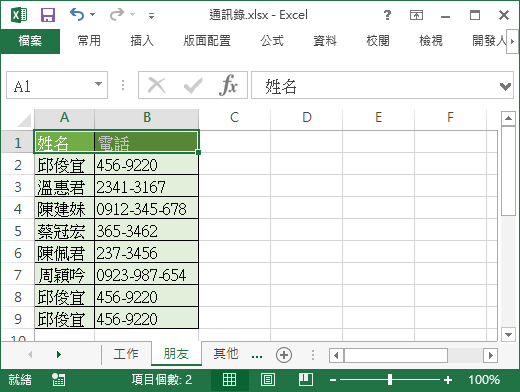
Task: Select cell containing 溫惠君
Action: coord(64,187)
